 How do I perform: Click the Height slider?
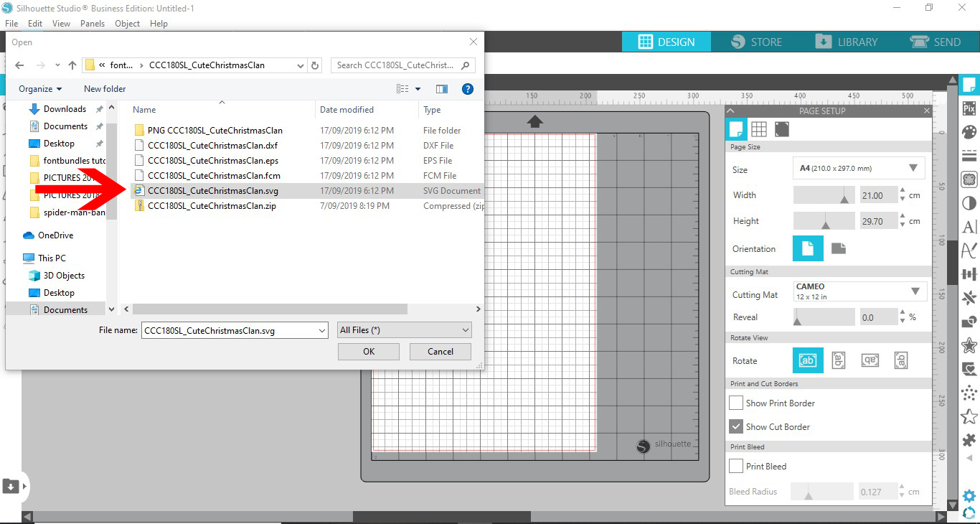tap(825, 221)
